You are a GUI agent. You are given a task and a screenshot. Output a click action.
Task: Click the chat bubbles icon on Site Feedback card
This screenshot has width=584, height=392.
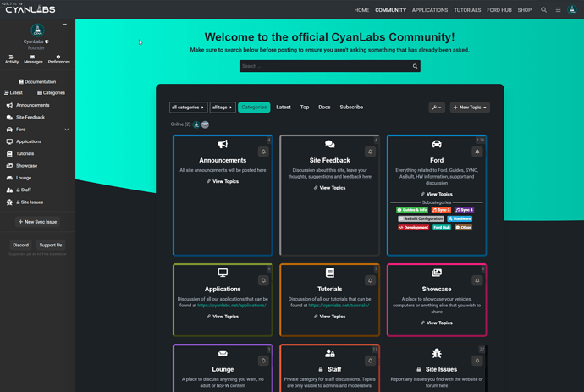tap(329, 144)
